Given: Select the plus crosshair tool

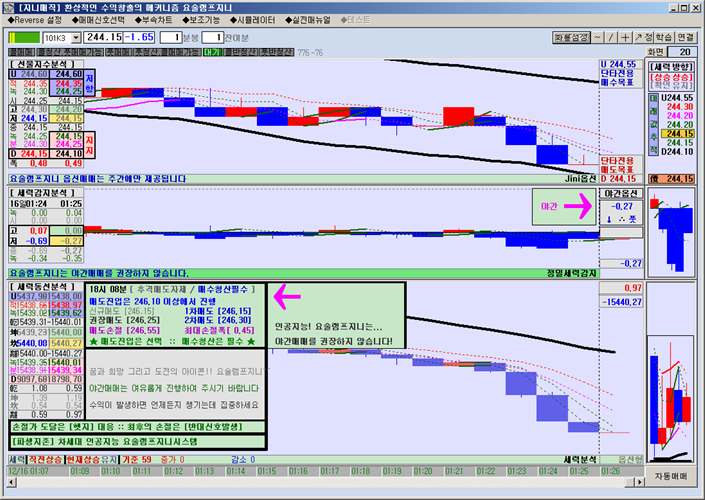Looking at the screenshot, I should pos(625,38).
